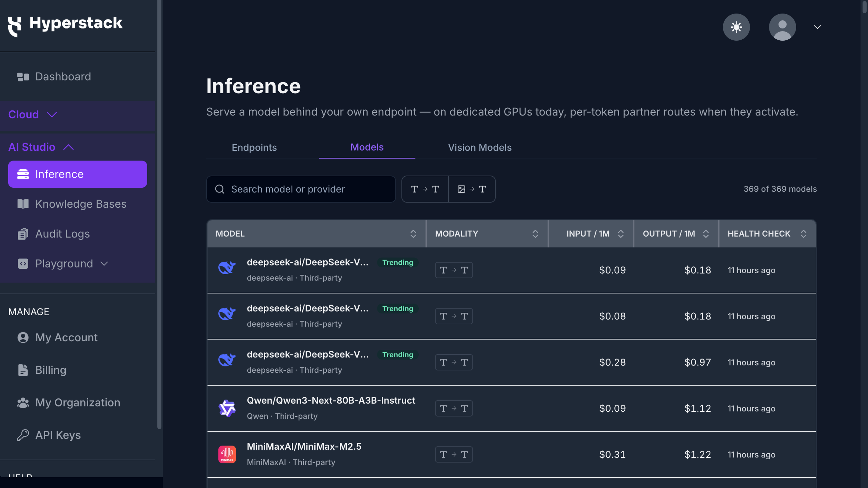This screenshot has height=488, width=868.
Task: Open My Account person icon
Action: click(23, 337)
